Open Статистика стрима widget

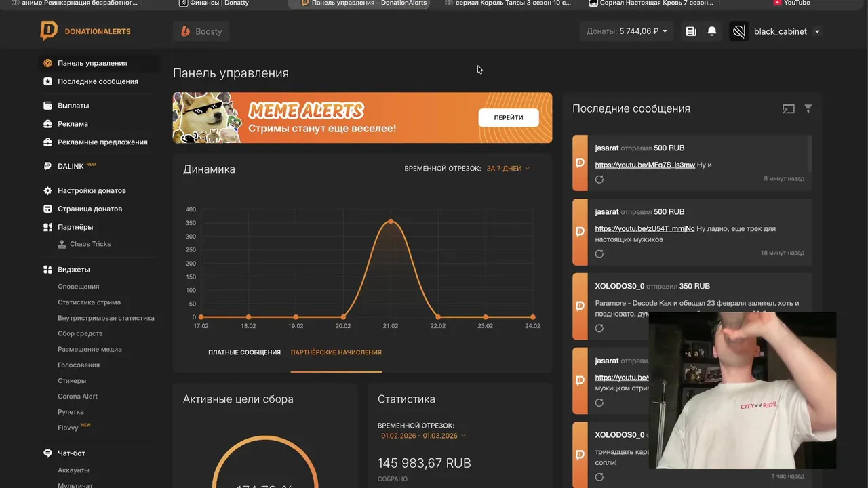pyautogui.click(x=90, y=302)
